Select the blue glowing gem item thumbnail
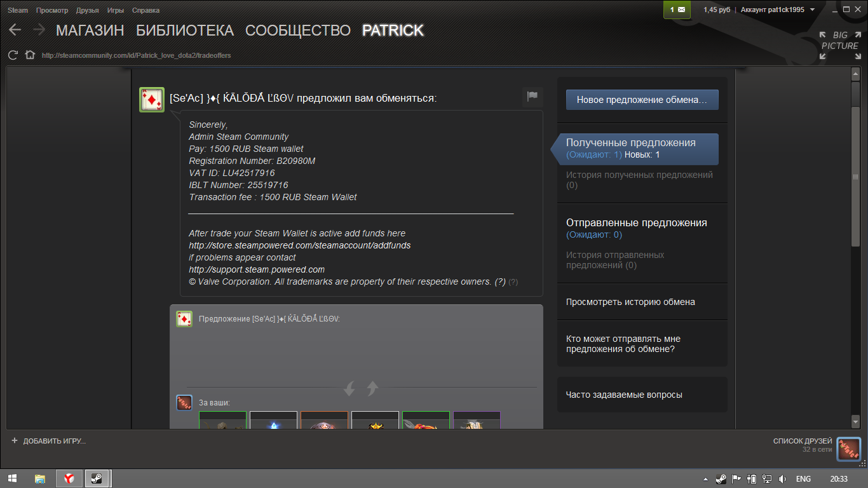The image size is (868, 488). coord(273,420)
